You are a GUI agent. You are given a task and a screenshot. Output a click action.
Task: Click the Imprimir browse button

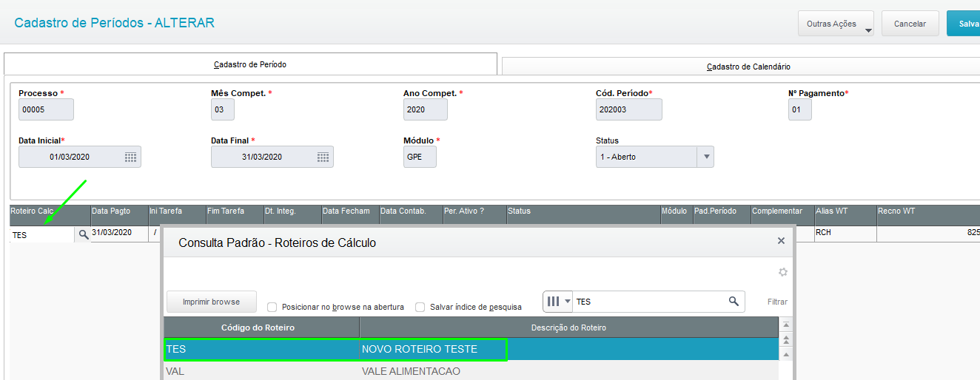[x=211, y=302]
